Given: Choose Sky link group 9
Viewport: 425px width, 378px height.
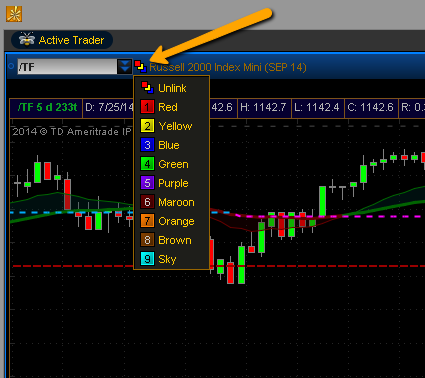Looking at the screenshot, I should (171, 259).
